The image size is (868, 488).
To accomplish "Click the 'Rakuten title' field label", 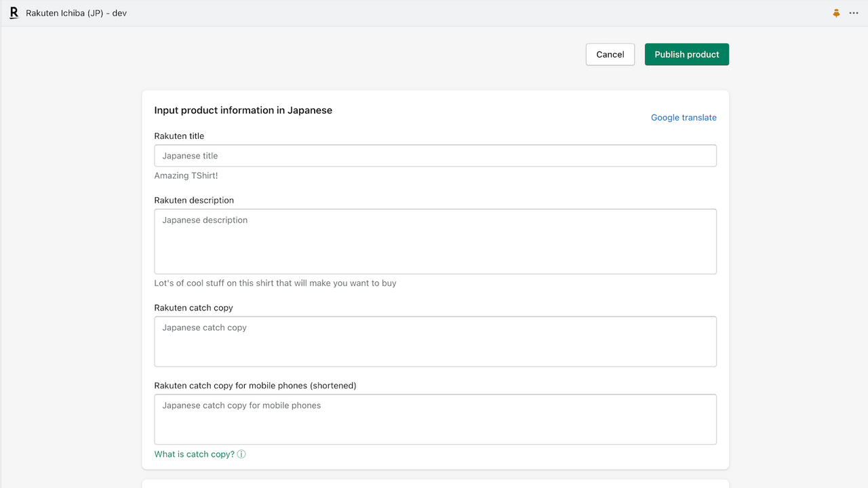I will (x=179, y=136).
